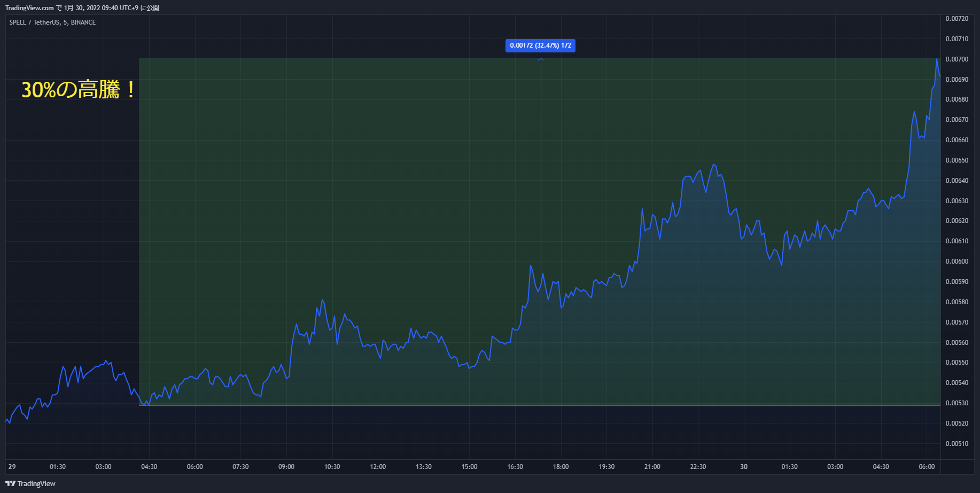This screenshot has width=980, height=493.
Task: Click the first 06:00 time axis label
Action: 195,467
